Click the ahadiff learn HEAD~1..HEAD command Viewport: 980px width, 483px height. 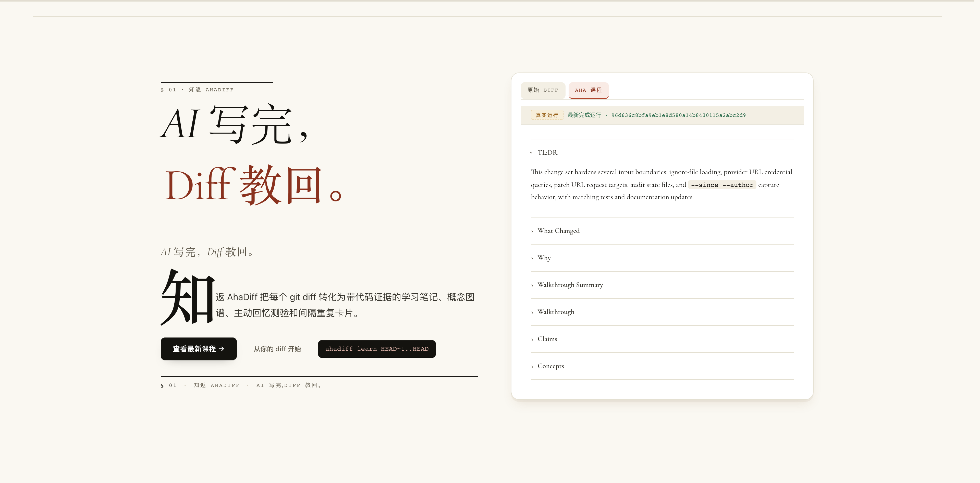point(377,349)
